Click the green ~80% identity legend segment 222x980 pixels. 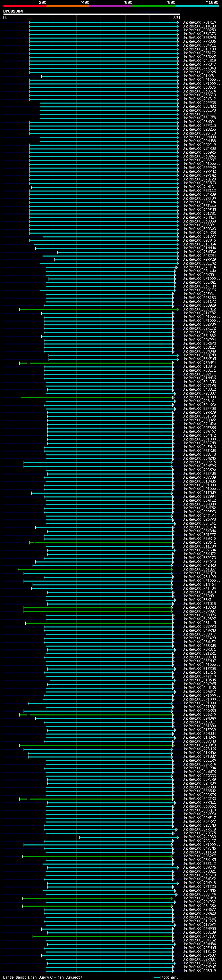click(154, 7)
